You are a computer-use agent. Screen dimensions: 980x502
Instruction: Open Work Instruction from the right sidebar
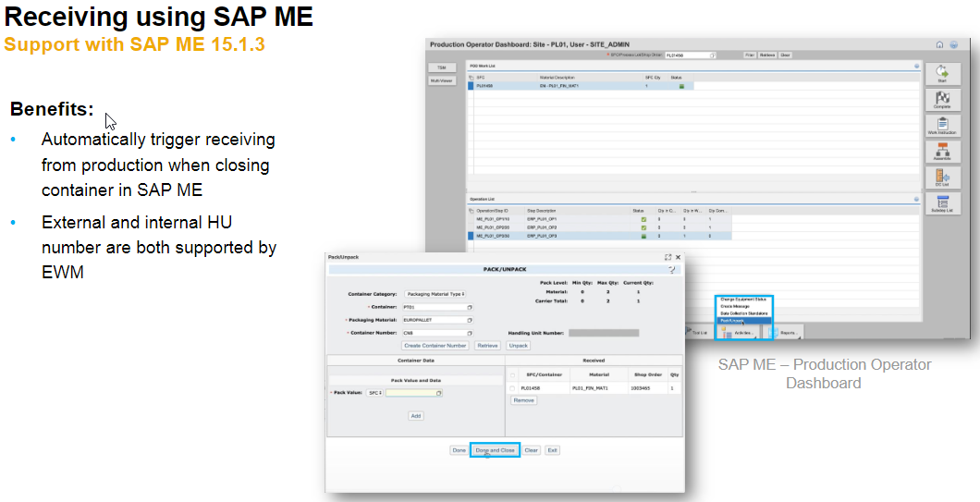(942, 127)
